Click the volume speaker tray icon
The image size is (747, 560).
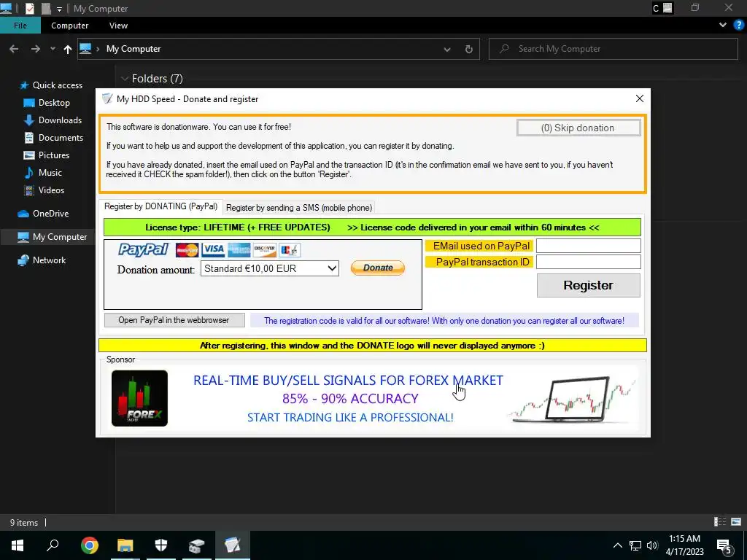click(x=652, y=545)
